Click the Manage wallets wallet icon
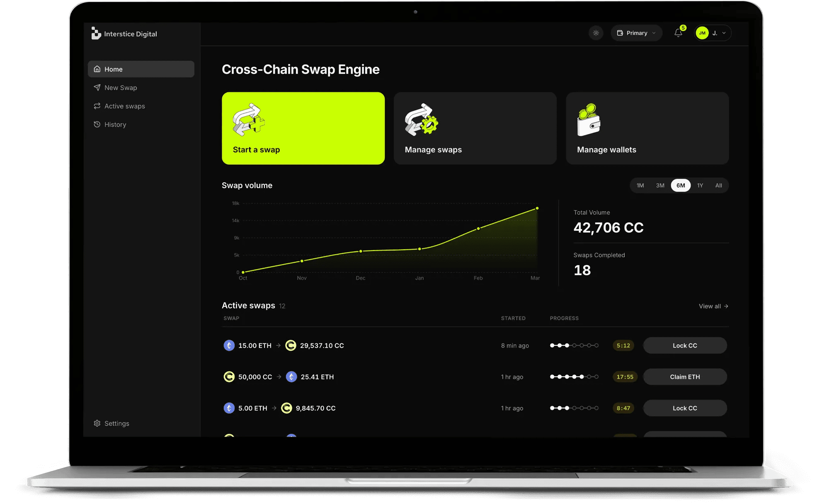The image size is (829, 504). point(589,120)
